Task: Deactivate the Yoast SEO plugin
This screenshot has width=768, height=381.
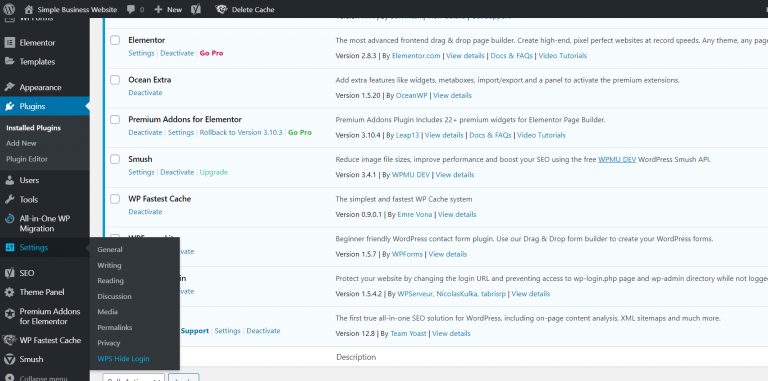Action: coord(263,331)
